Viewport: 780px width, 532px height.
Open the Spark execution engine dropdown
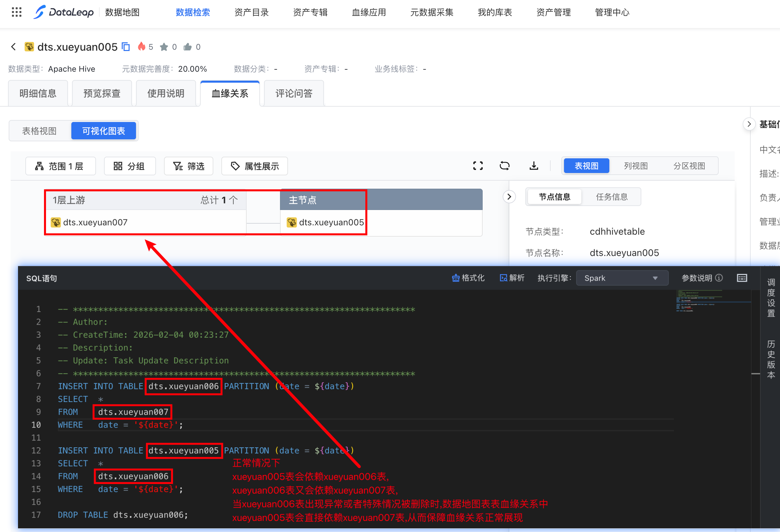click(622, 278)
